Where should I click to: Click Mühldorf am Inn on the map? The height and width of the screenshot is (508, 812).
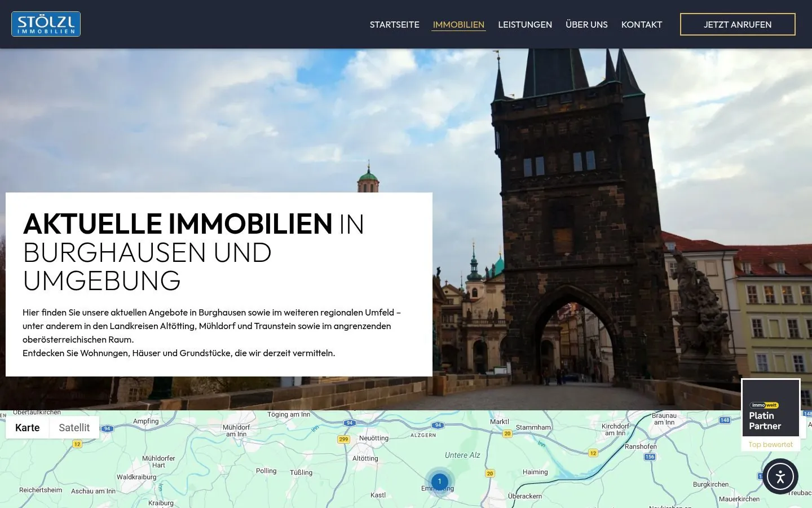coord(236,431)
